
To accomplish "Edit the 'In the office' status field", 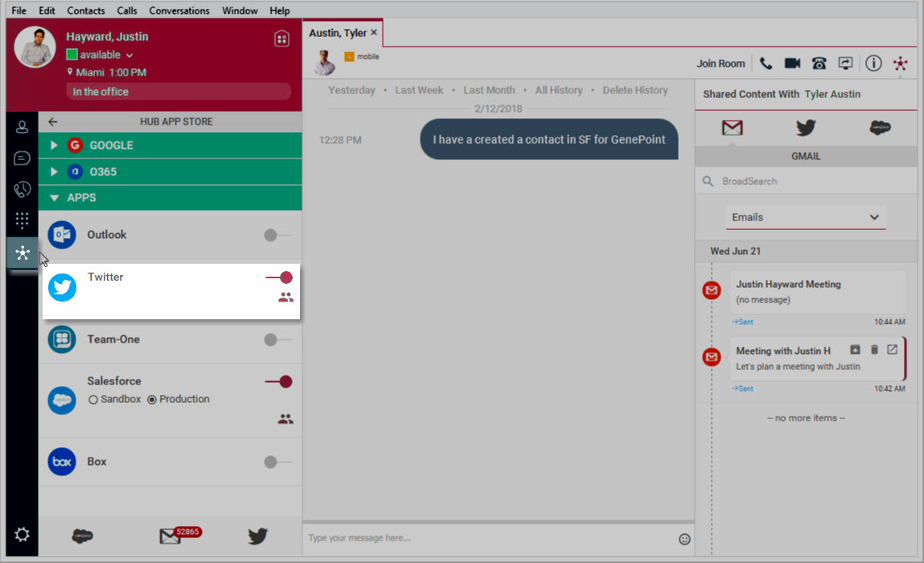I will click(179, 92).
